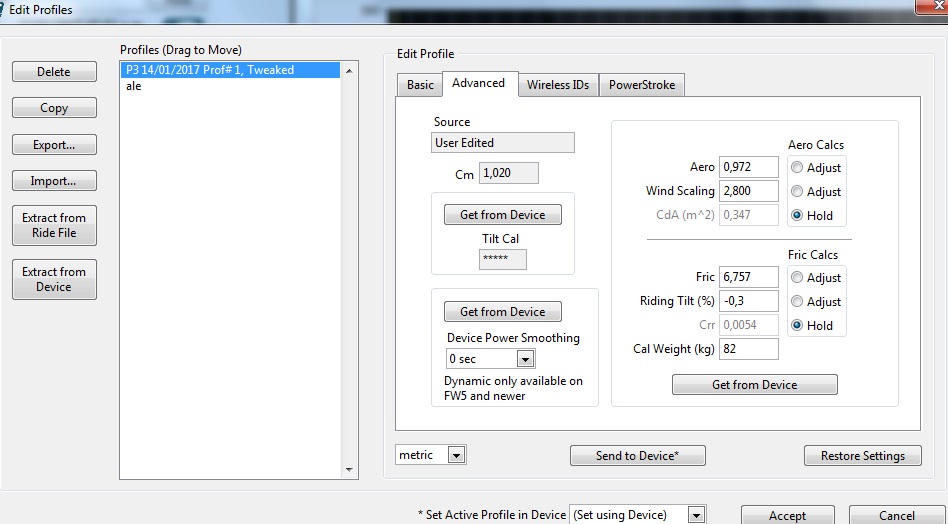The image size is (948, 524).
Task: Click the Export button
Action: (54, 145)
